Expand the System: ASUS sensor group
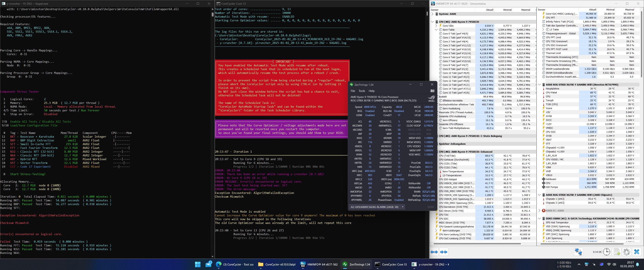This screenshot has width=644, height=270. pyautogui.click(x=432, y=14)
